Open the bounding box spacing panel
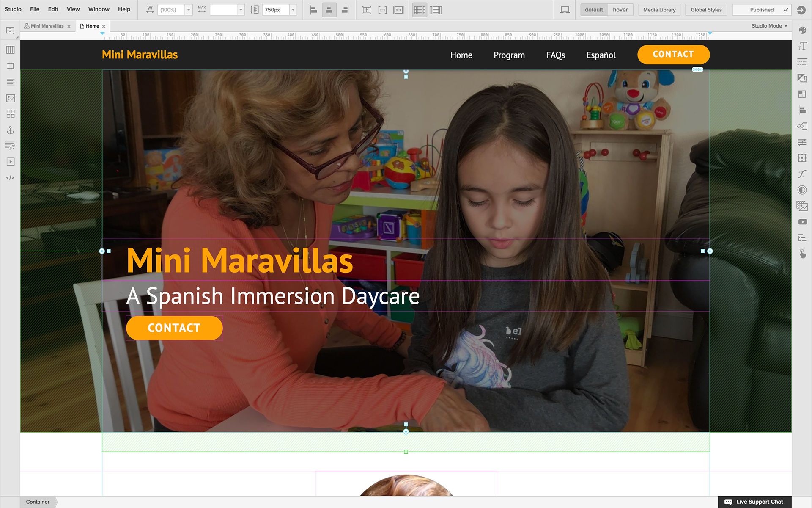The image size is (812, 508). click(802, 158)
